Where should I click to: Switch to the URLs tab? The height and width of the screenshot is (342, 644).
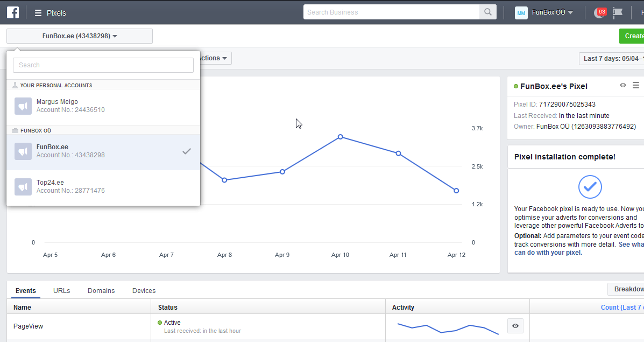point(62,291)
